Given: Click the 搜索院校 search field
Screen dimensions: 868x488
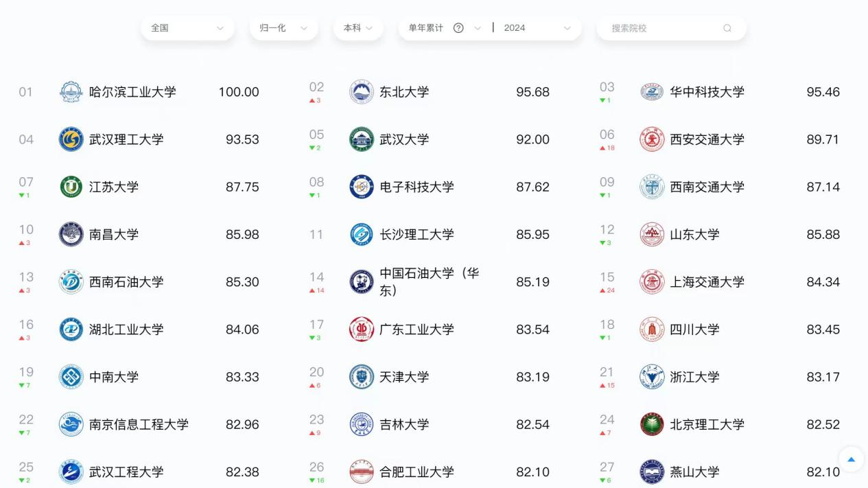Looking at the screenshot, I should (x=662, y=28).
